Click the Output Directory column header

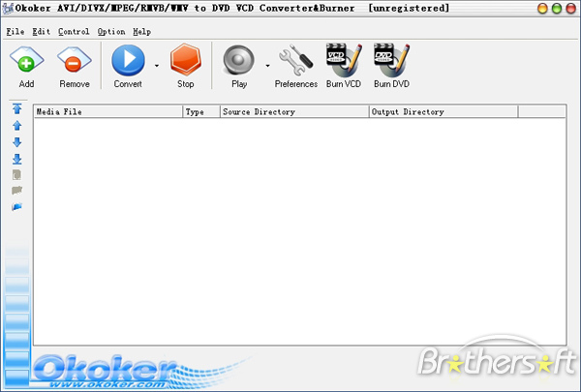pos(443,112)
